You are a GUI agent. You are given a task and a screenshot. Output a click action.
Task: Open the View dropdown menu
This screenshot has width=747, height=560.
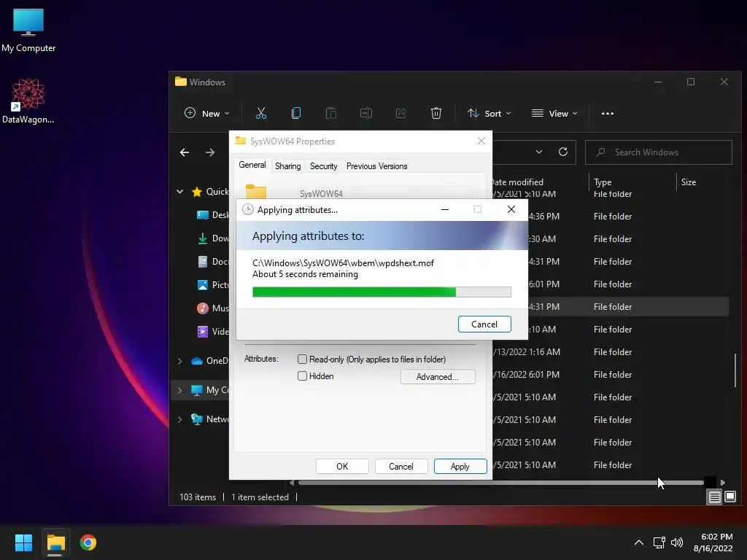coord(554,113)
